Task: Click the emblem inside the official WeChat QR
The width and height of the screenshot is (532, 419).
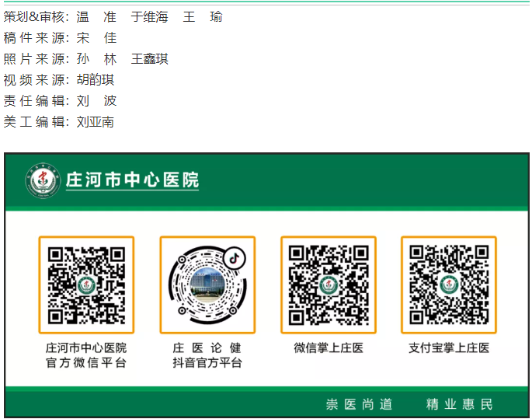Action: [x=86, y=285]
